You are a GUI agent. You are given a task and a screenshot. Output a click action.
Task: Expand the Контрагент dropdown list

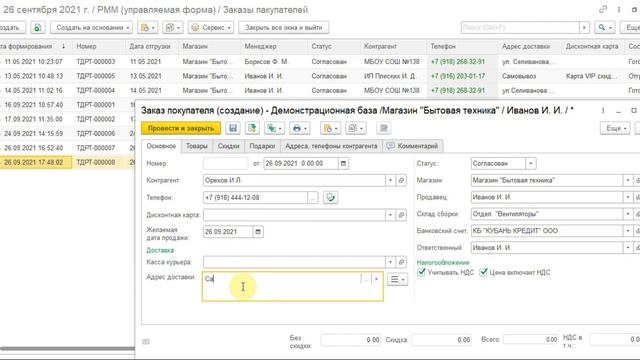tap(390, 180)
